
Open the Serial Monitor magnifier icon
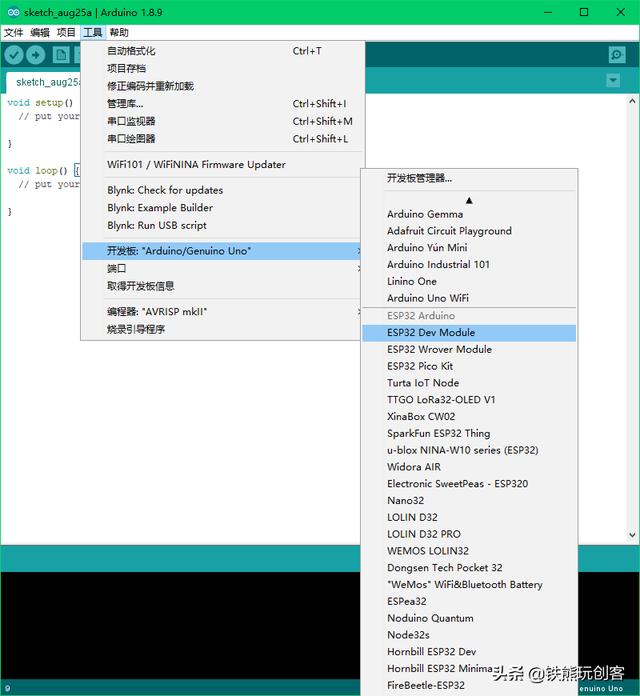(616, 55)
